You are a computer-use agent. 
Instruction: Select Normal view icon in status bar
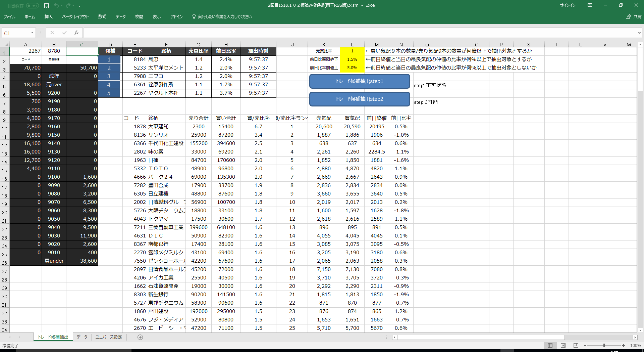550,346
